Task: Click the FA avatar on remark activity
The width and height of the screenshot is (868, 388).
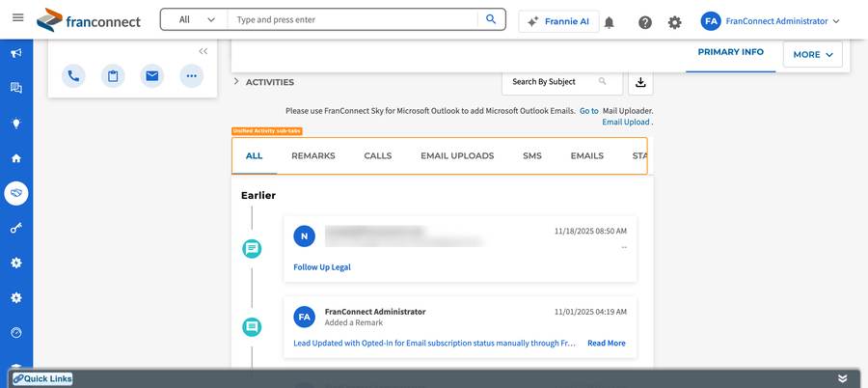Action: coord(305,317)
